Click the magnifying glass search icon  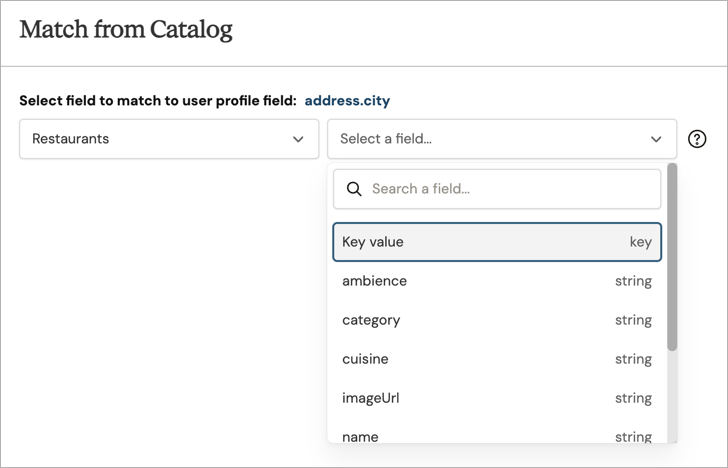[x=354, y=189]
